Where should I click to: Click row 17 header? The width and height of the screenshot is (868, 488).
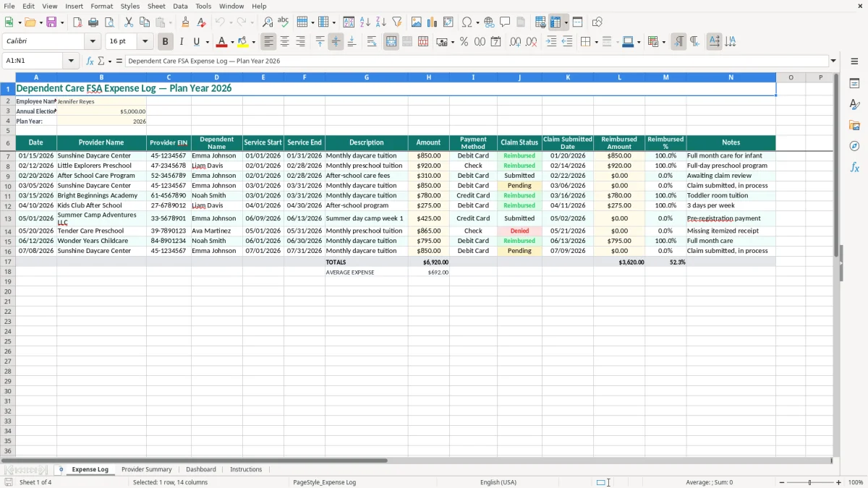click(x=8, y=262)
